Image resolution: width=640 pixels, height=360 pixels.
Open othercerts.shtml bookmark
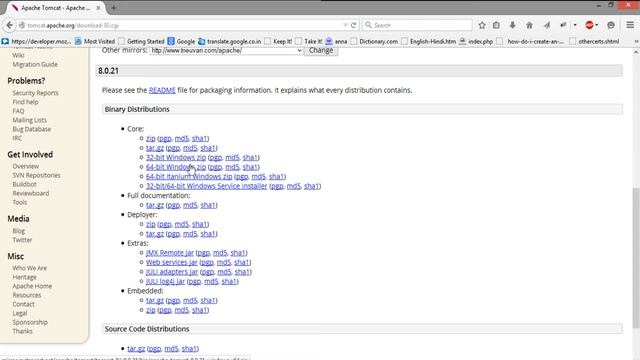click(x=594, y=41)
